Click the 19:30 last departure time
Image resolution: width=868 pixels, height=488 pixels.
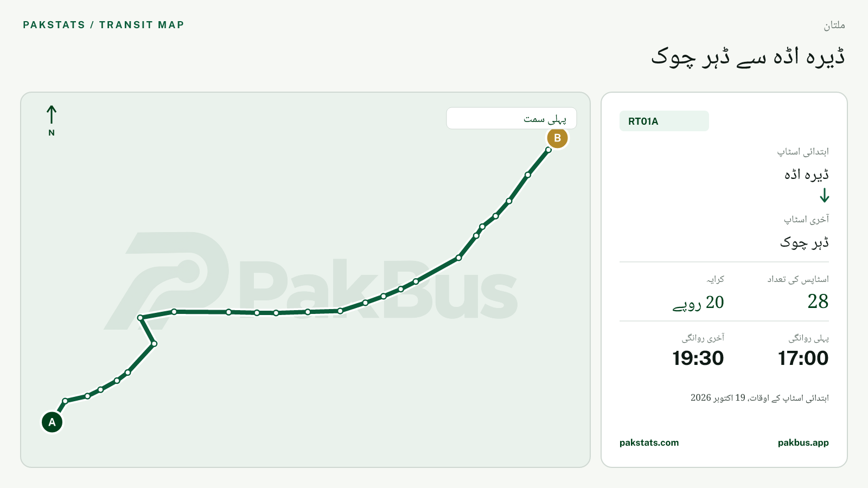pos(698,358)
